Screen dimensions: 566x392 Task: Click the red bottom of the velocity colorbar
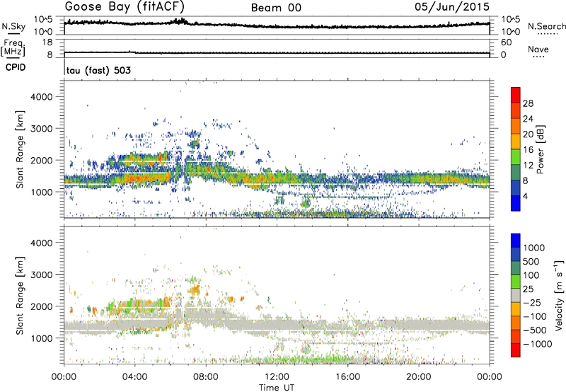point(516,350)
